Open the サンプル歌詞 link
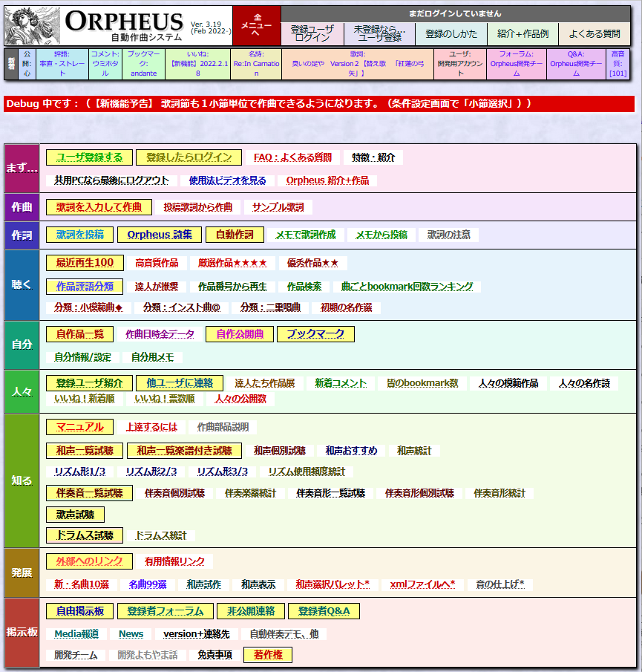The height and width of the screenshot is (672, 642). pyautogui.click(x=278, y=207)
